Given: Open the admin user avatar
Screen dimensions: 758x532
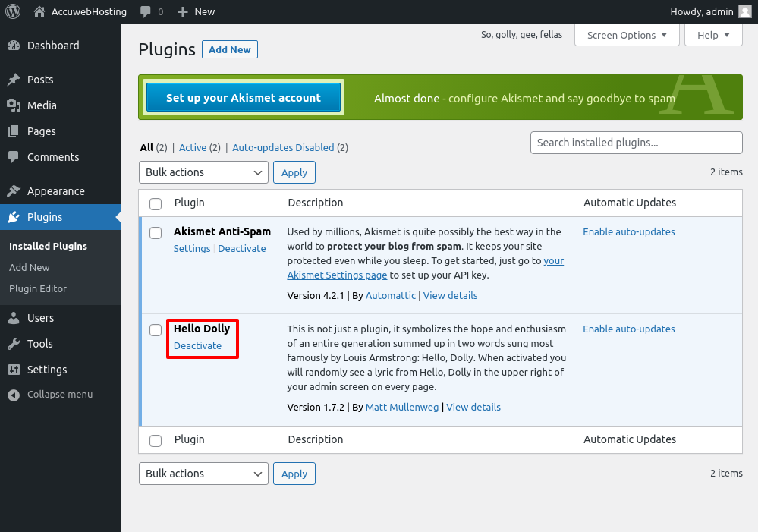Looking at the screenshot, I should (745, 11).
